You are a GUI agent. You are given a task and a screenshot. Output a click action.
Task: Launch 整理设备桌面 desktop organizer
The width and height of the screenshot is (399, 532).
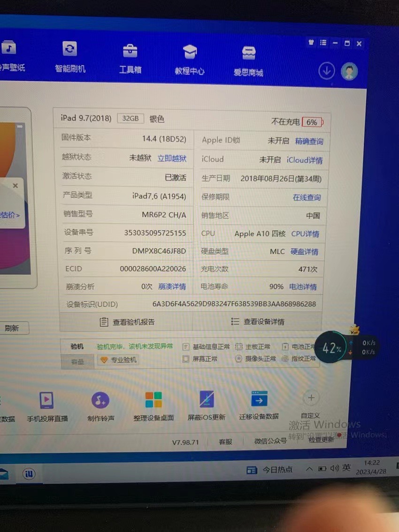153,407
